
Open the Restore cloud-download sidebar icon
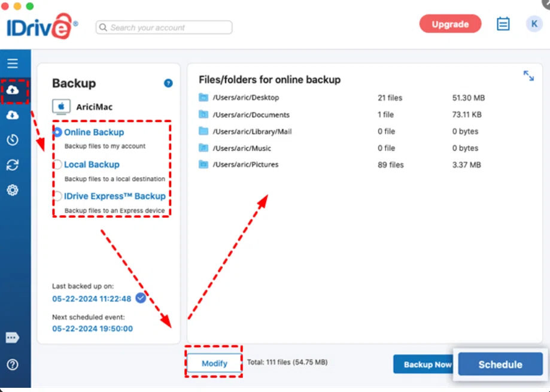pos(13,115)
